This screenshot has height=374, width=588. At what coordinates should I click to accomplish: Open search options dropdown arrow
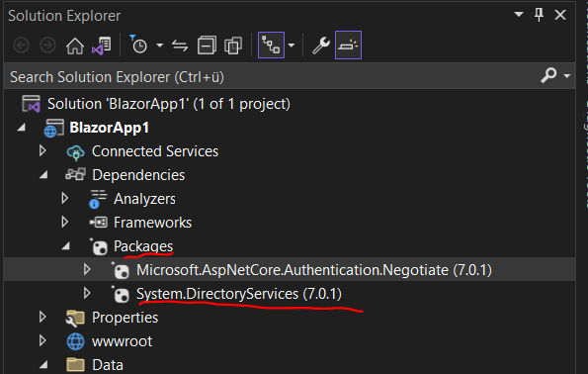pyautogui.click(x=567, y=76)
